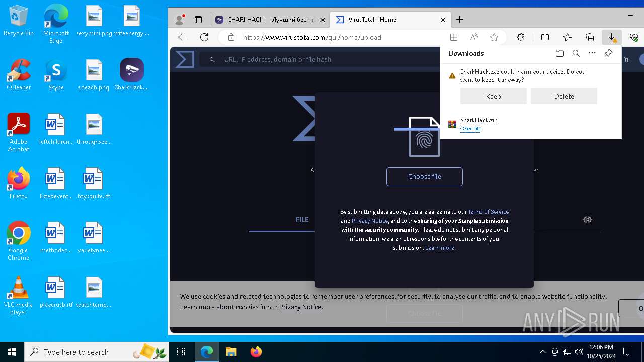Select the playerusb.rtf desktop file
Screen dimensions: 644x362
pyautogui.click(x=56, y=292)
